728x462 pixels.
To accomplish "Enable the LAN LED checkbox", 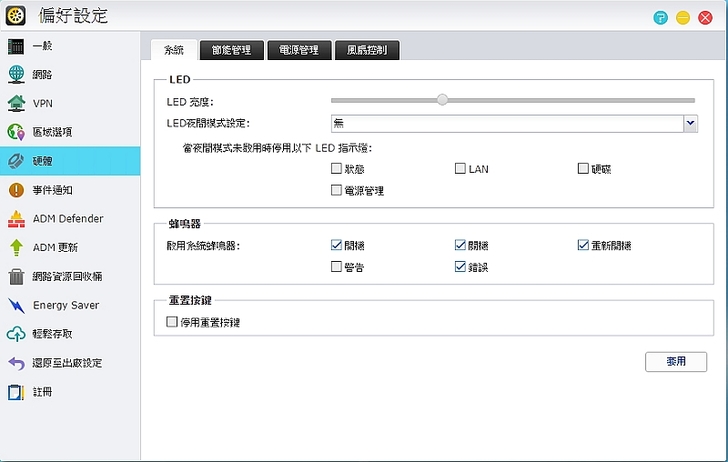I will [460, 169].
